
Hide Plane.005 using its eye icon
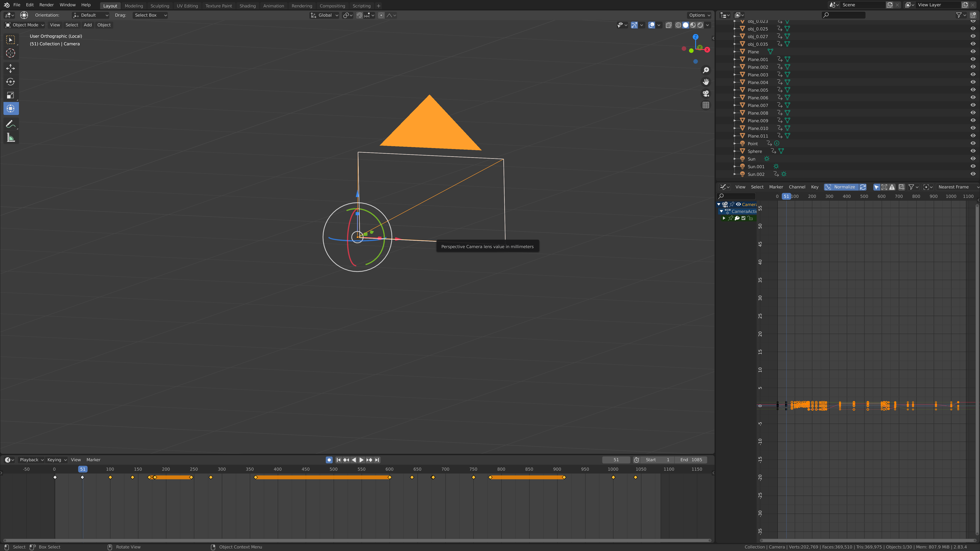[973, 90]
